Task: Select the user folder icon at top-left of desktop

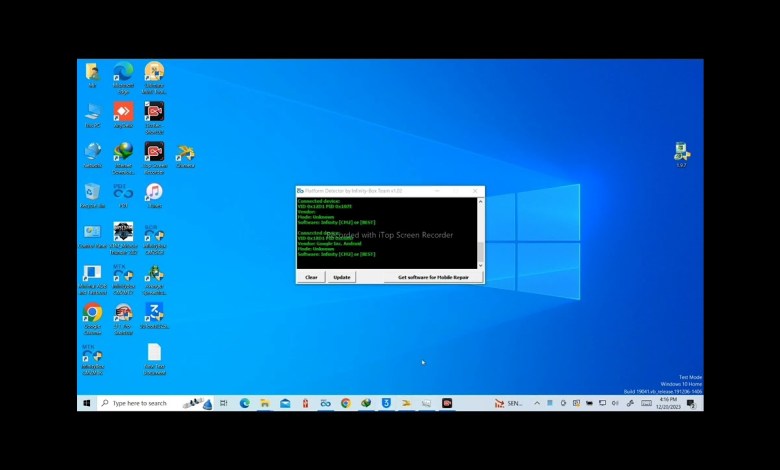Action: click(x=93, y=75)
